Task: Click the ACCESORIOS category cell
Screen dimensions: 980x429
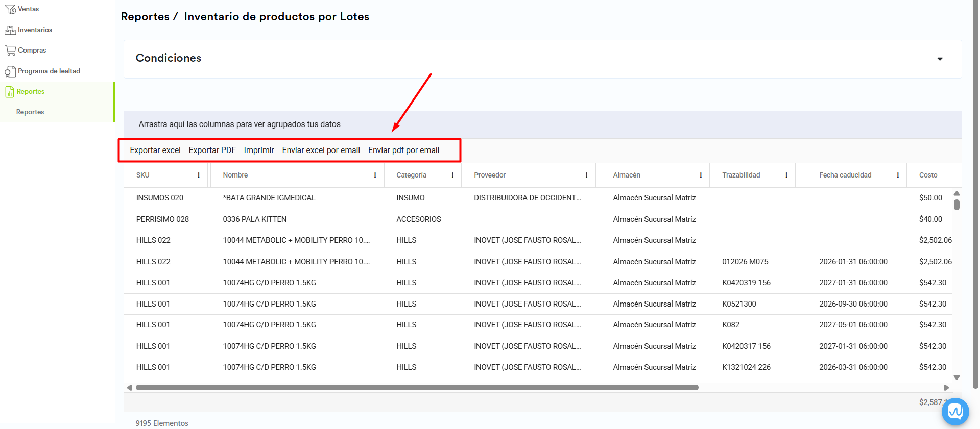Action: pyautogui.click(x=418, y=219)
